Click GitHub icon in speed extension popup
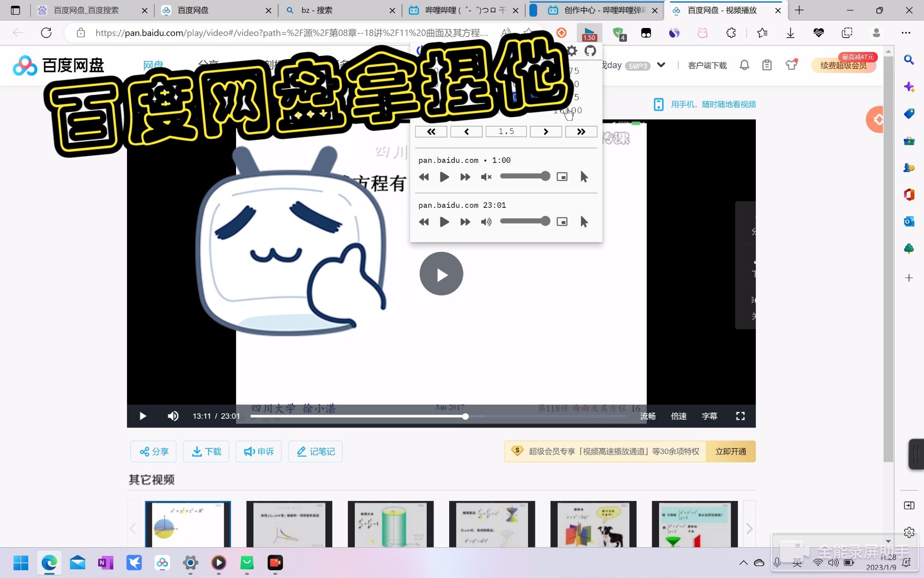 590,51
